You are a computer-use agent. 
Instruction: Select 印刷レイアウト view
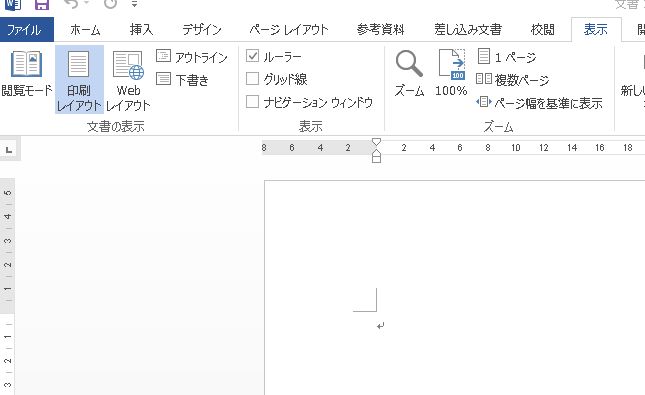pyautogui.click(x=79, y=80)
